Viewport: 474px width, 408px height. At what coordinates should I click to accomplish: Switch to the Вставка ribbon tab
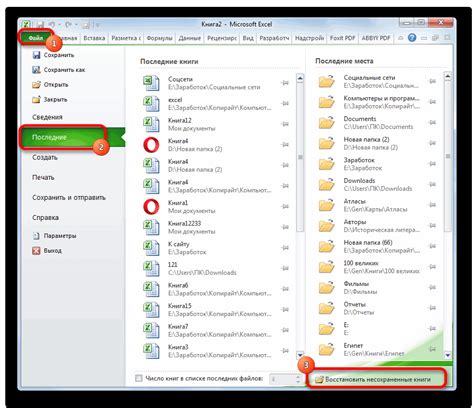[x=94, y=38]
